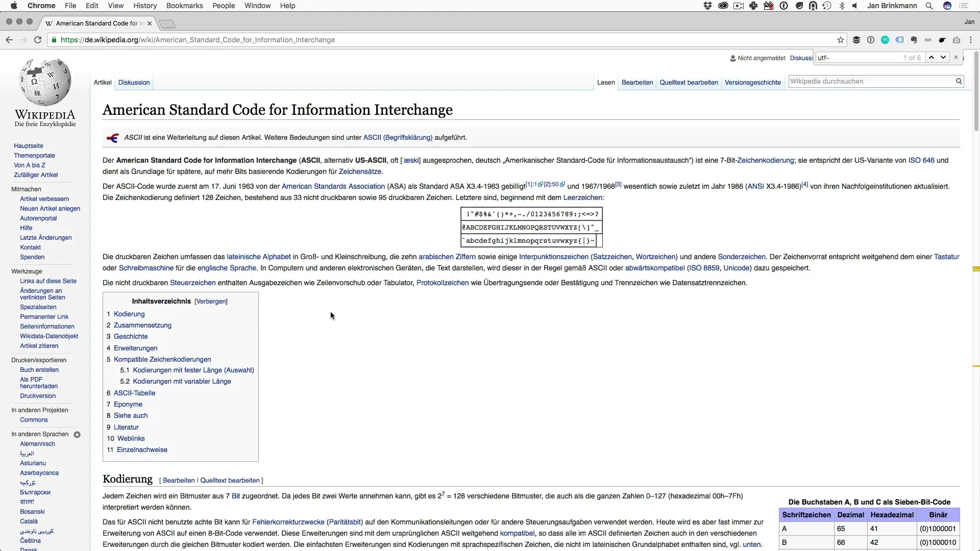
Task: Open a new tab button
Action: (x=167, y=23)
